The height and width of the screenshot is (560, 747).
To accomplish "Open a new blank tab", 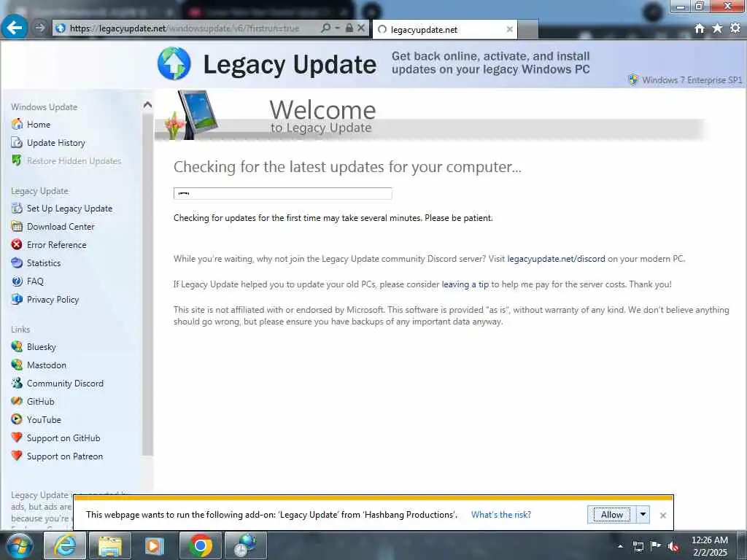I will click(x=528, y=29).
